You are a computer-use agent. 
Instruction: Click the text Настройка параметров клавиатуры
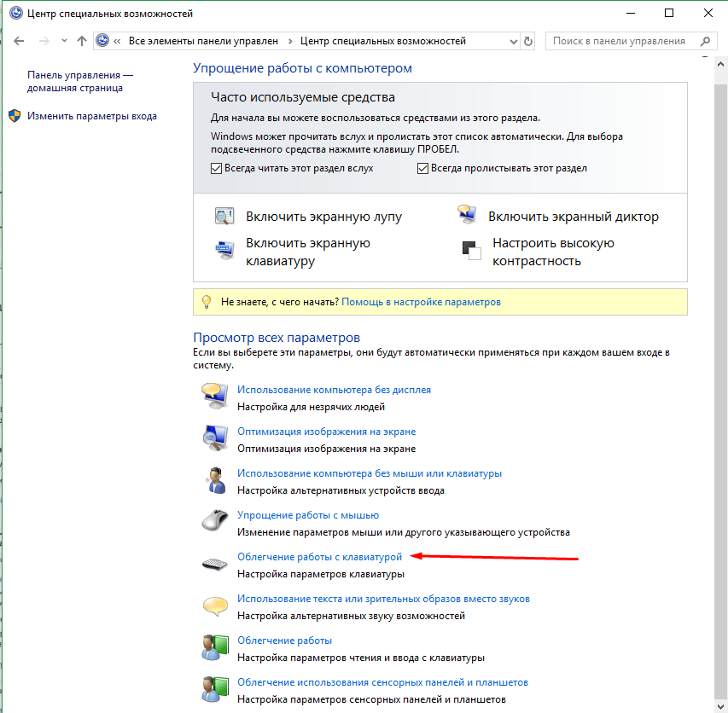[x=321, y=574]
